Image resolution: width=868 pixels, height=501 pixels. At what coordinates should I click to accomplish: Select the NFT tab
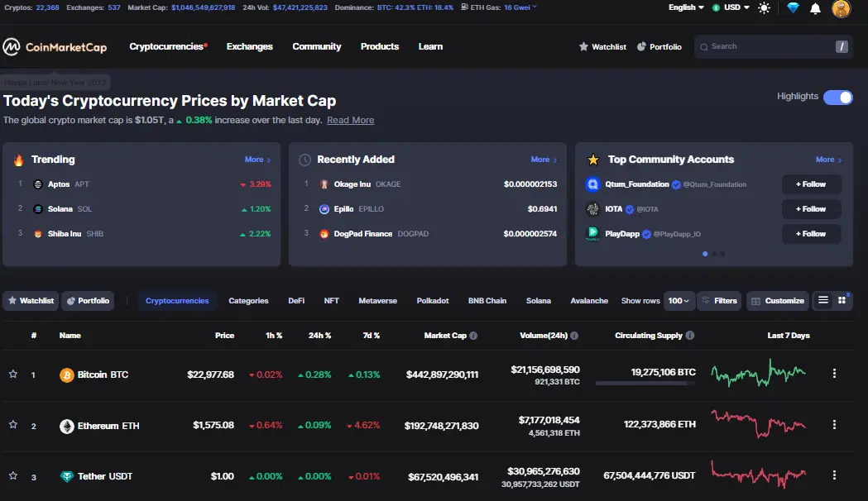332,301
